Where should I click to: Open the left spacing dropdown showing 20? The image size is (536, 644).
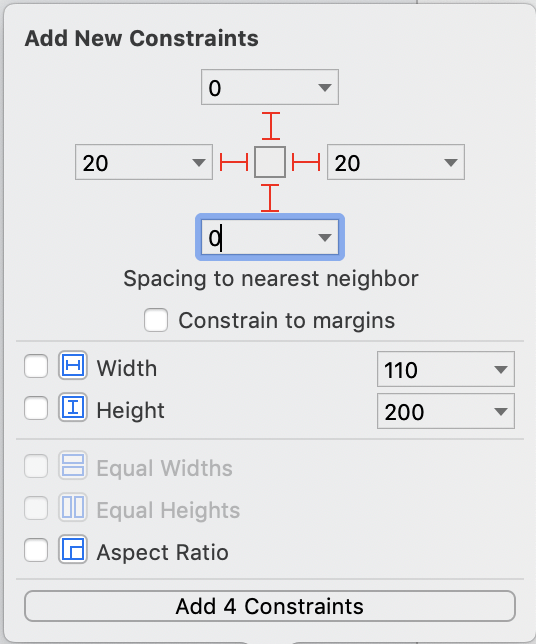(x=199, y=163)
